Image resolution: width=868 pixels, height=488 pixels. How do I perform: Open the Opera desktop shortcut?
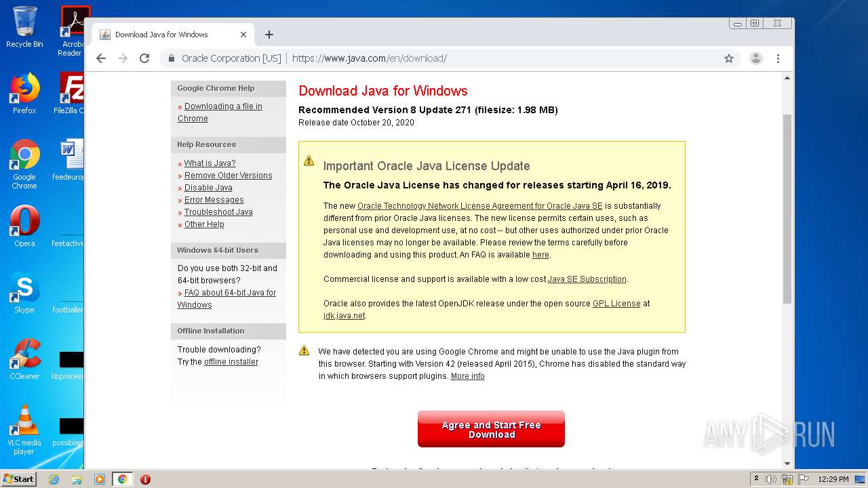[24, 226]
